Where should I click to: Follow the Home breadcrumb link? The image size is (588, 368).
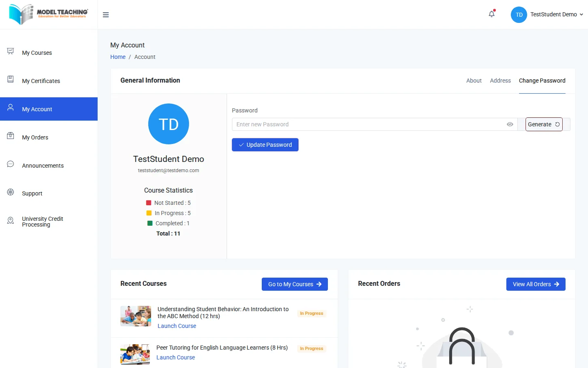tap(118, 57)
